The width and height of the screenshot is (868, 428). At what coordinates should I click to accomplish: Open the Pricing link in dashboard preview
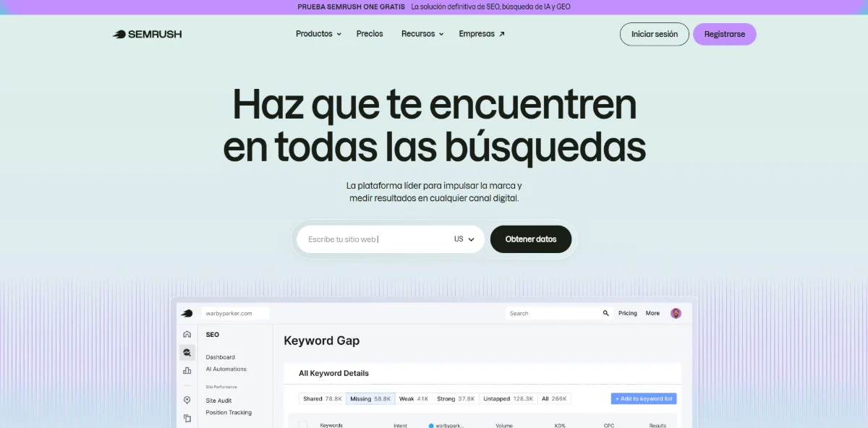pyautogui.click(x=628, y=313)
